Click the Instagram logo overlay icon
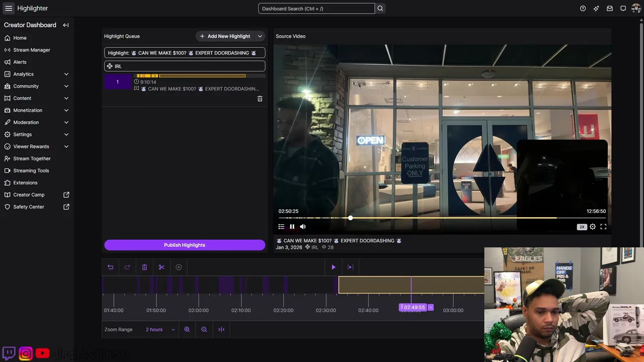 [26, 353]
